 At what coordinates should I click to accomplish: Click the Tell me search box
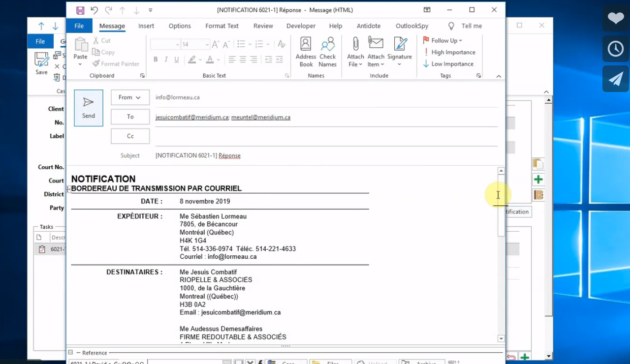[x=466, y=26]
